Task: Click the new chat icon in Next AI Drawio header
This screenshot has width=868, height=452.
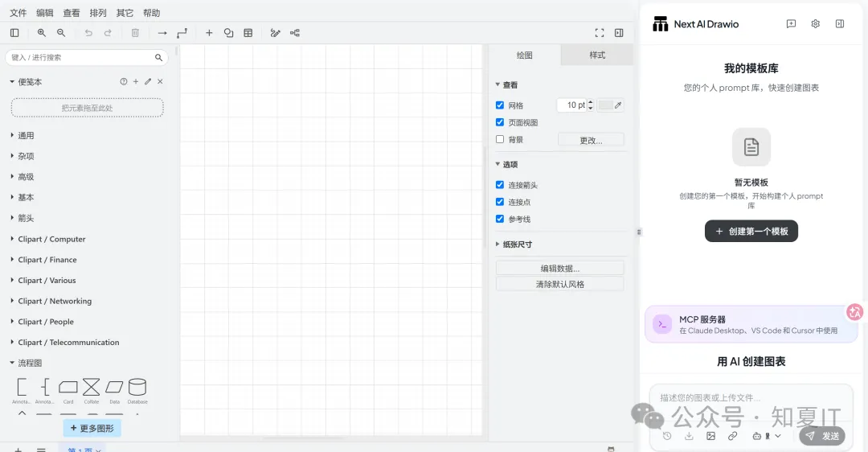Action: (791, 24)
